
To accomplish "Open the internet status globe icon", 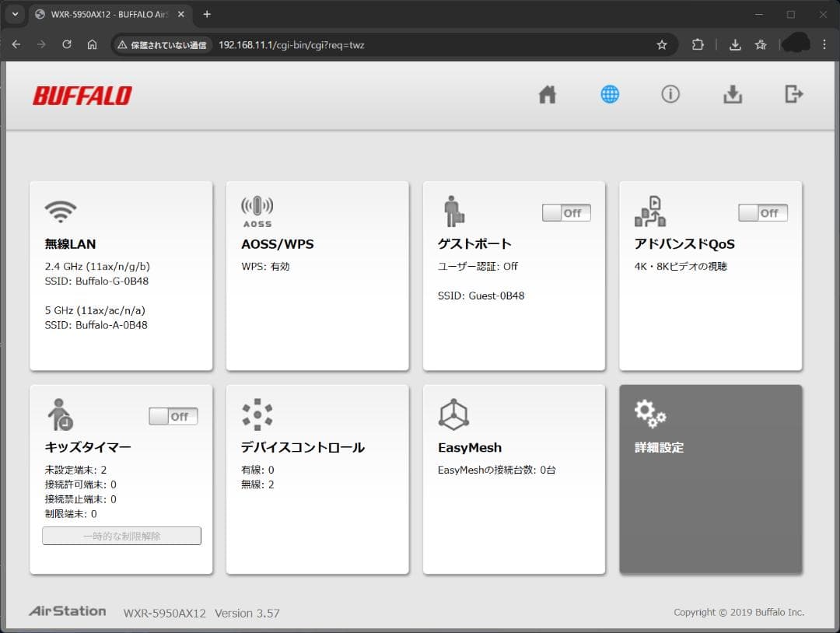I will [609, 94].
